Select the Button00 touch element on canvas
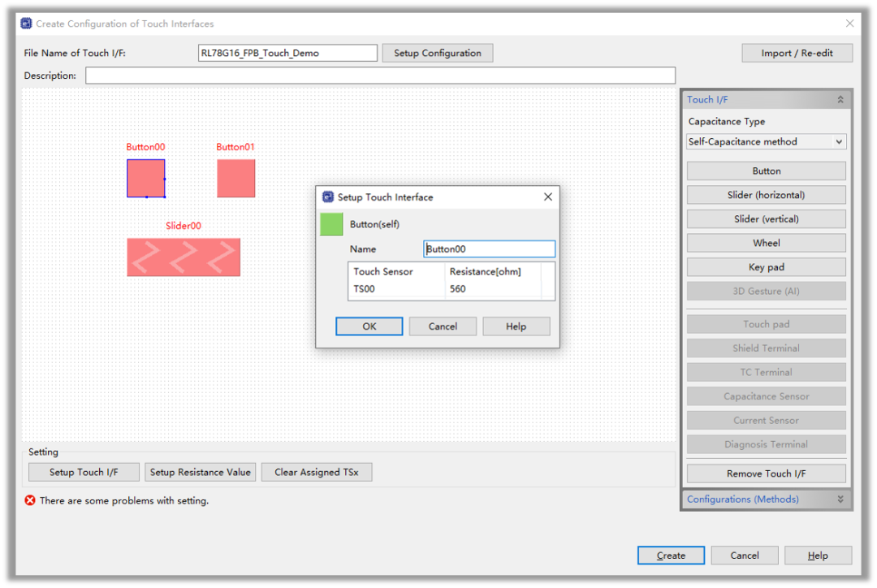The image size is (877, 588). point(145,178)
